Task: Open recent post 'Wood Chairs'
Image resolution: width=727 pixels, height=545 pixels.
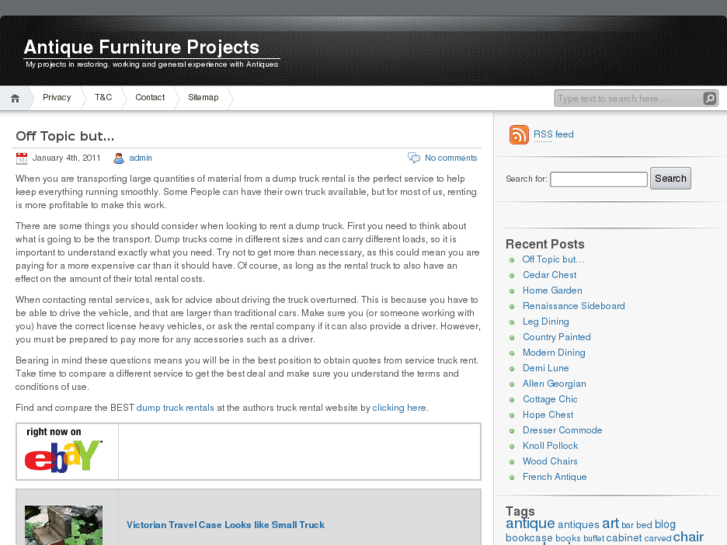Action: pos(550,462)
